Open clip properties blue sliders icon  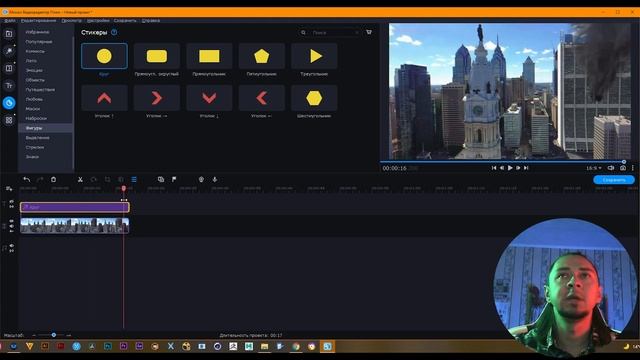[x=134, y=180]
